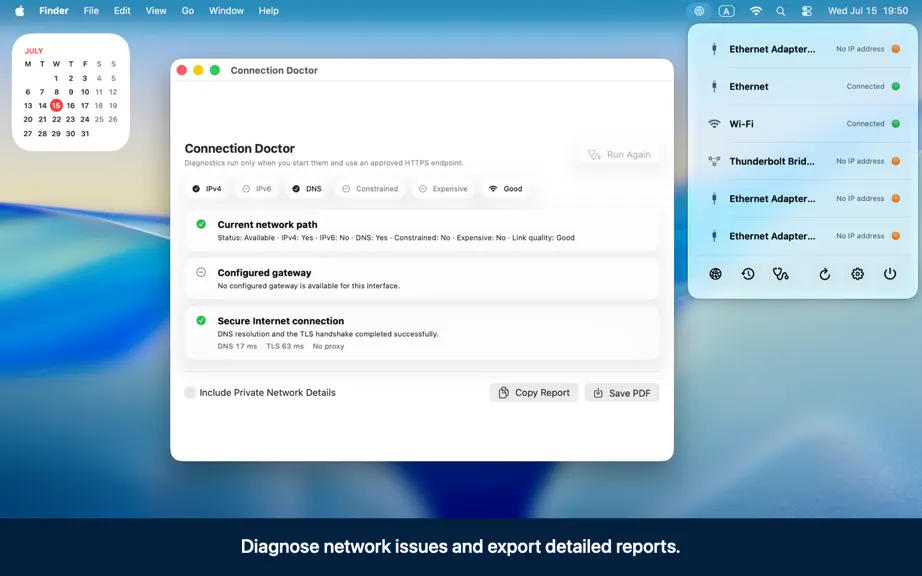Open Spotlight search in menu bar

pos(780,11)
